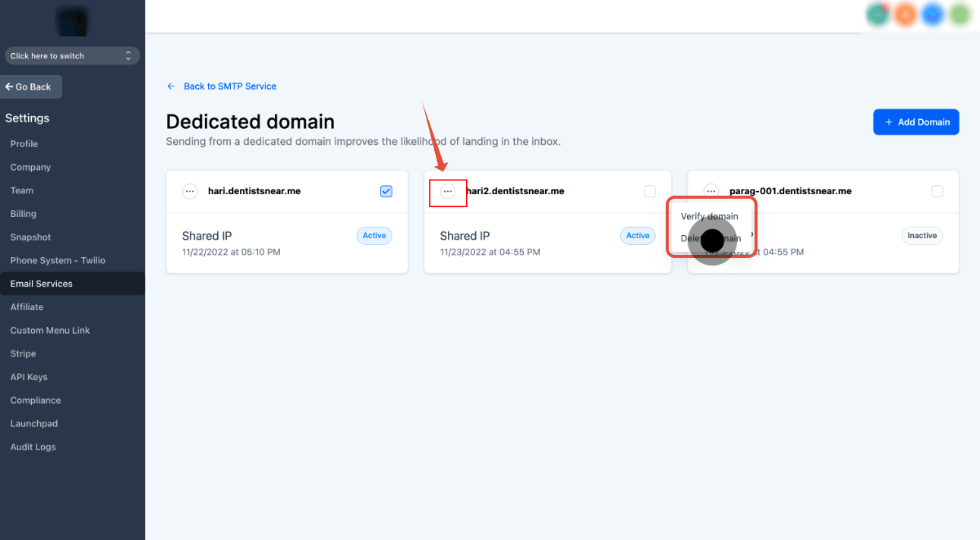Select the parag-001.dentistsnear.me checkbox

[x=937, y=191]
